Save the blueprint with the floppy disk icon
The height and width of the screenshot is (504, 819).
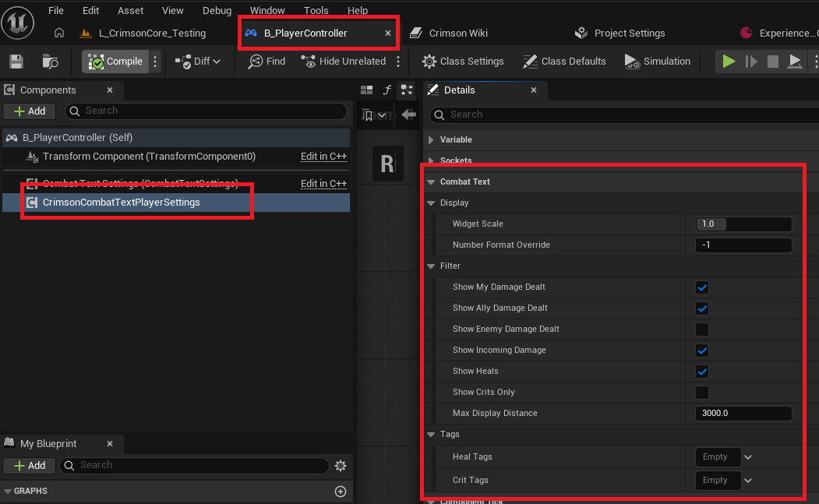point(16,61)
